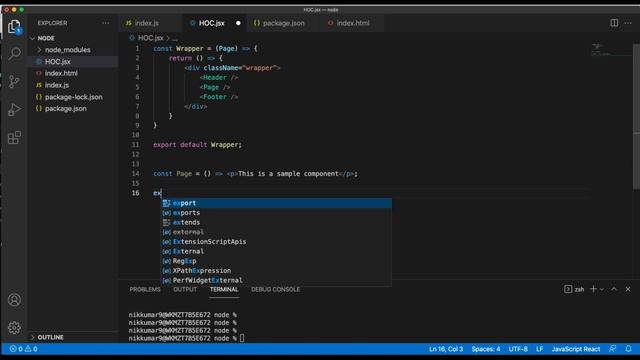Viewport: 640px width, 360px height.
Task: Open the PROBLEMS panel tab
Action: (x=145, y=289)
